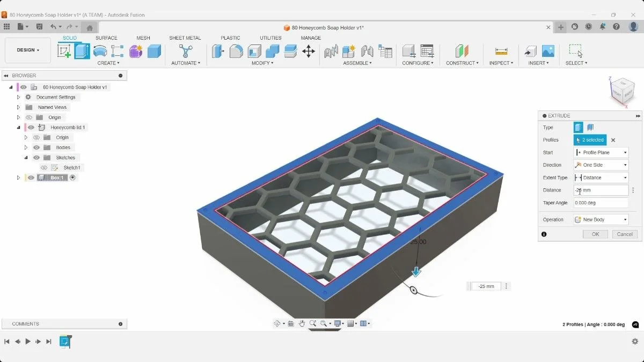Switch to the UTILITIES tab

point(270,38)
